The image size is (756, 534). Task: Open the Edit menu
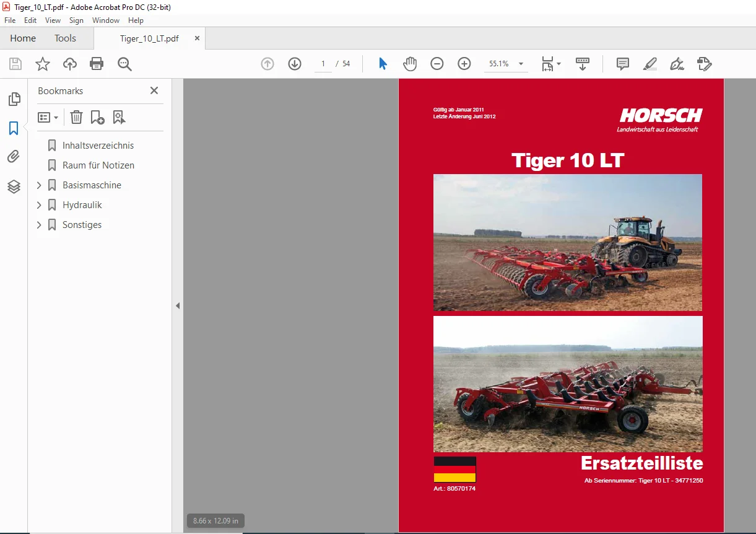coord(30,20)
